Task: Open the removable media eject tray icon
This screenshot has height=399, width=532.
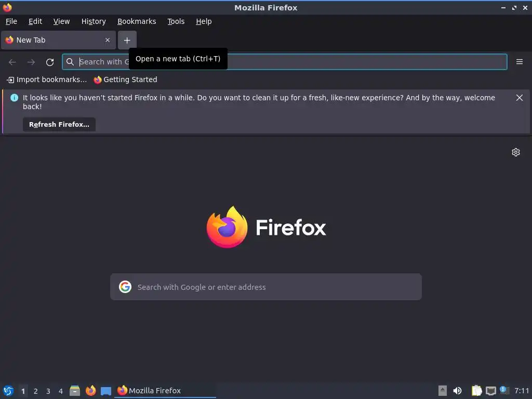Action: click(x=443, y=391)
